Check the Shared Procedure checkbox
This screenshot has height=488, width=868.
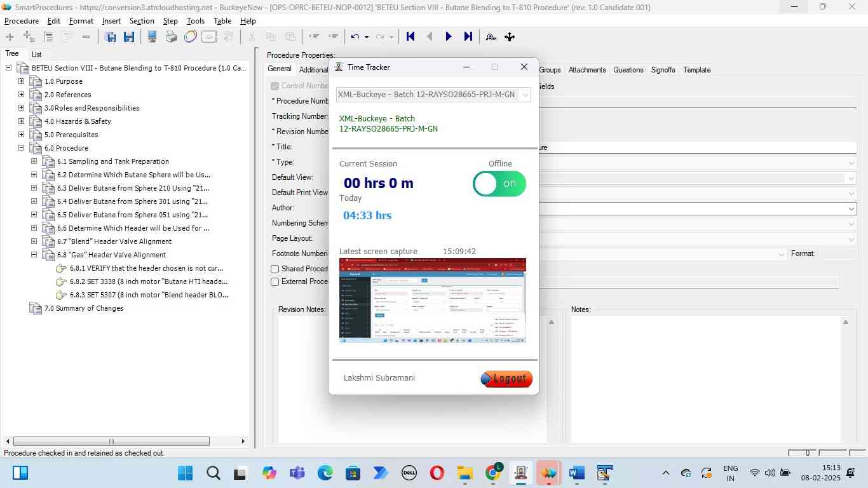[275, 269]
